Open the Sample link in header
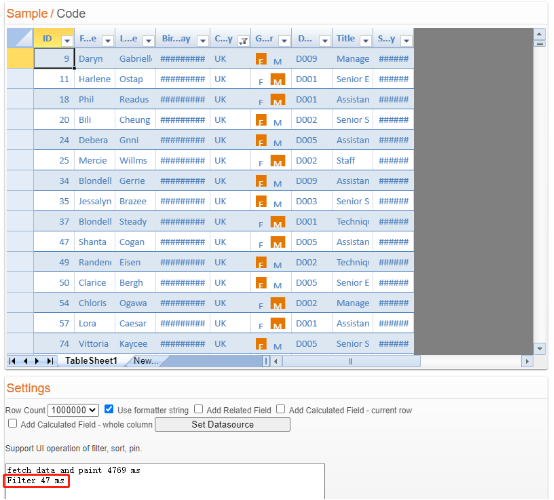This screenshot has width=554, height=500. point(27,13)
